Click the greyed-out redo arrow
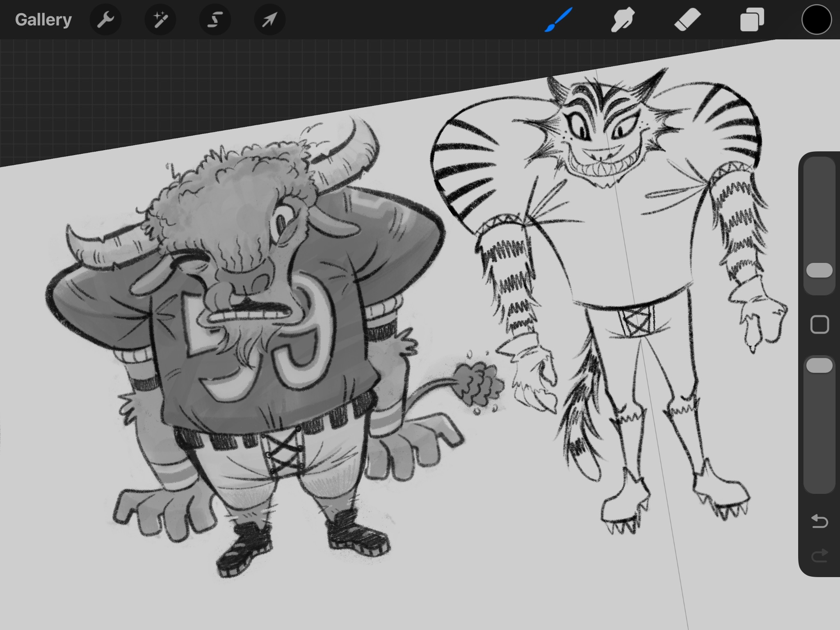Viewport: 840px width, 630px height. (819, 556)
